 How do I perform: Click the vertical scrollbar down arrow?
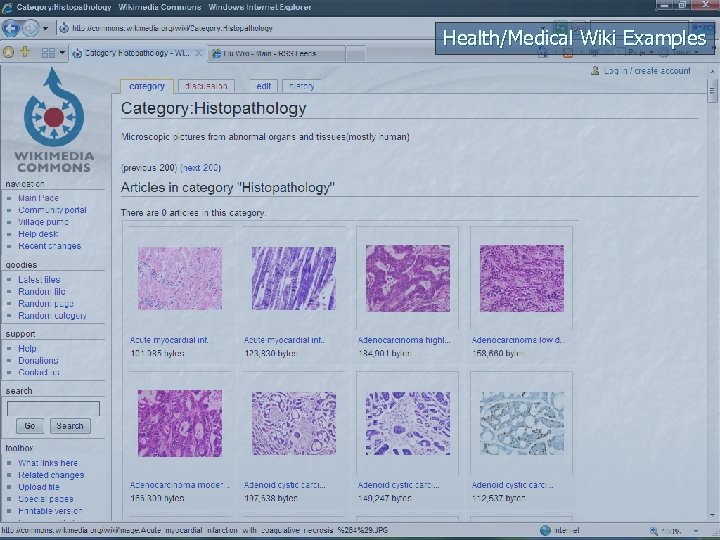[712, 516]
